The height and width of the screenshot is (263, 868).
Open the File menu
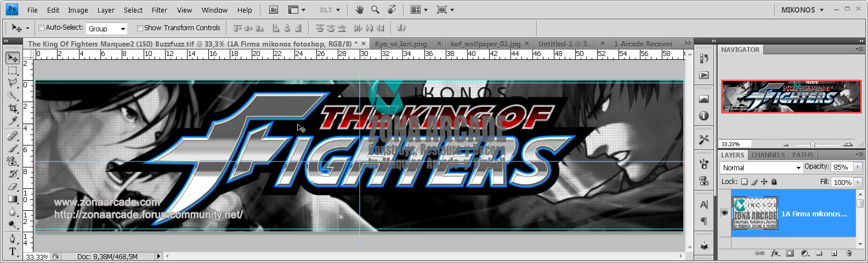click(x=32, y=10)
